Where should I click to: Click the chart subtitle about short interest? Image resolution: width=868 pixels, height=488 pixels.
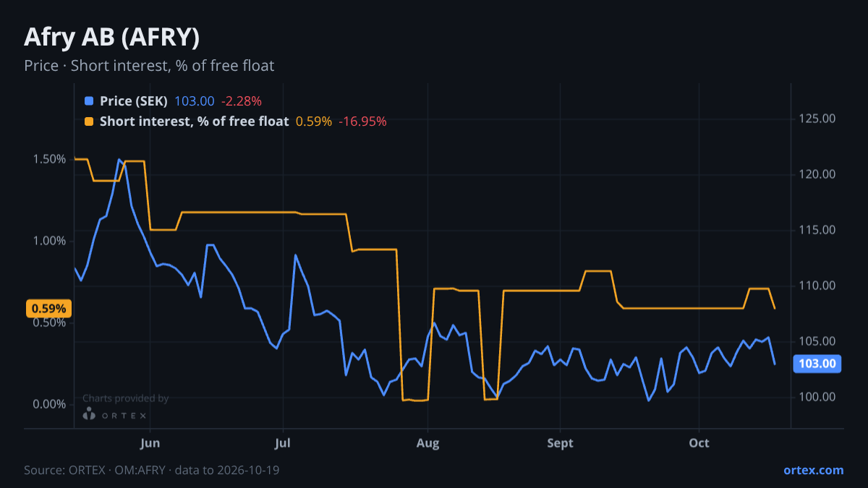(149, 66)
